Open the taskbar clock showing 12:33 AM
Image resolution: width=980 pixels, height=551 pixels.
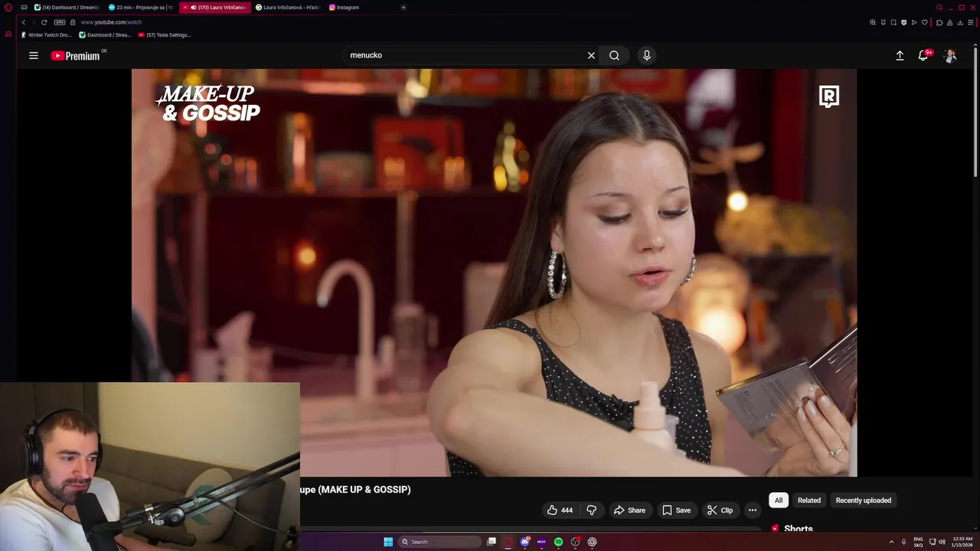click(962, 542)
